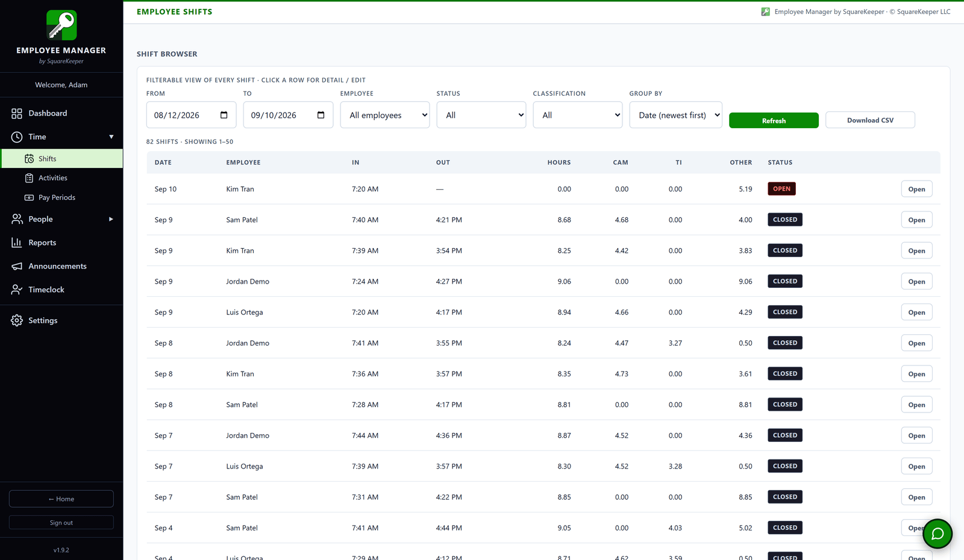Viewport: 964px width, 560px height.
Task: Select Activities menu item
Action: 61,178
